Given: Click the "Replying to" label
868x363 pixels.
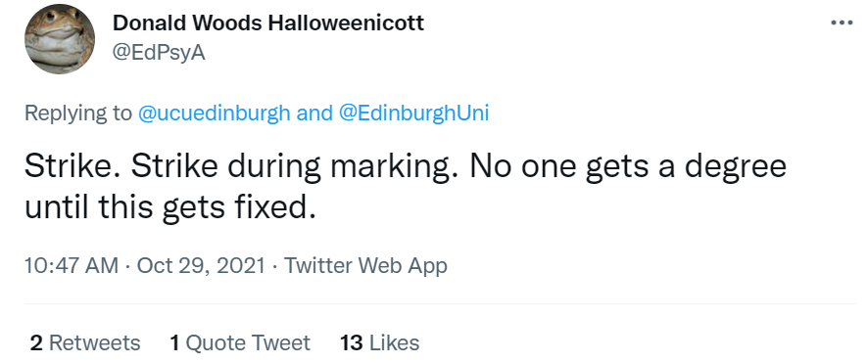Looking at the screenshot, I should coord(78,113).
